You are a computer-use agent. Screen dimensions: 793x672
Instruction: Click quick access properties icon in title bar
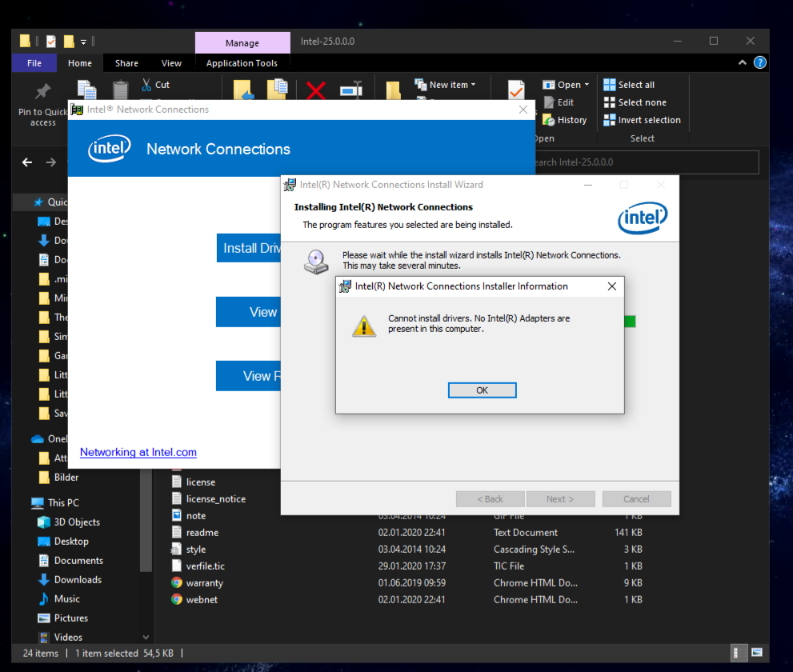(51, 42)
